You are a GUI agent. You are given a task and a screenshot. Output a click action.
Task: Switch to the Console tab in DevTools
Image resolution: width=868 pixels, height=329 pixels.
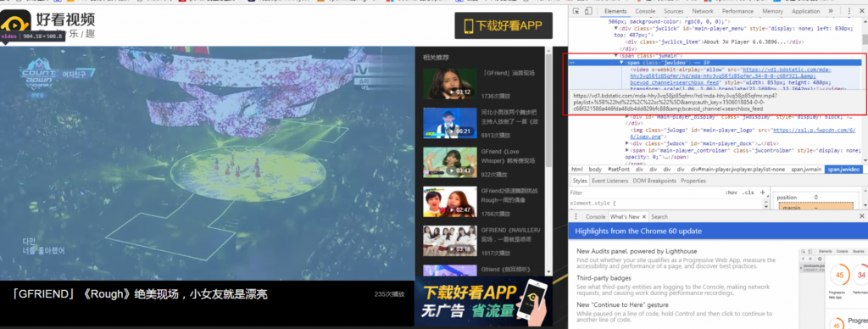coord(645,11)
